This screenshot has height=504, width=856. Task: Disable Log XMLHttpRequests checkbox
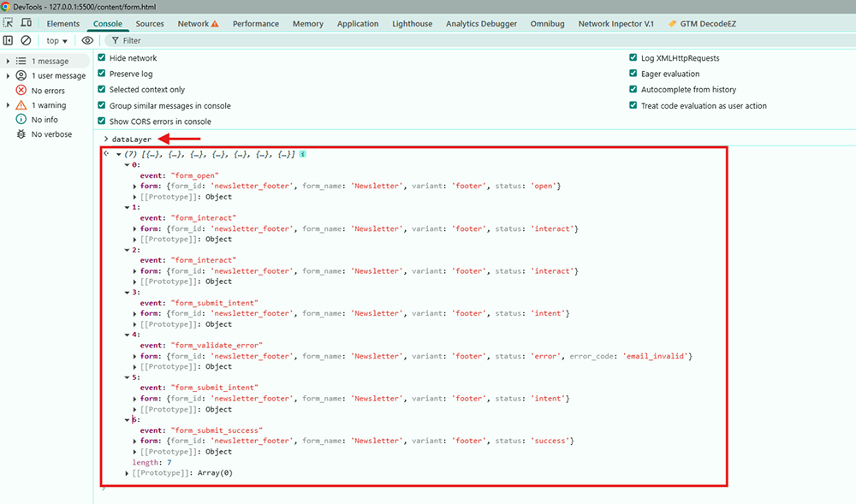[x=633, y=57]
